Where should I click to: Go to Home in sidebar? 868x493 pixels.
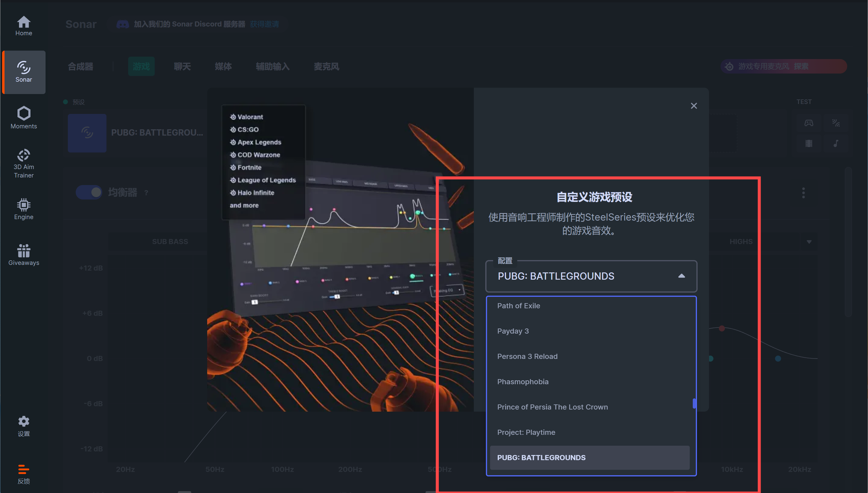[x=24, y=26]
